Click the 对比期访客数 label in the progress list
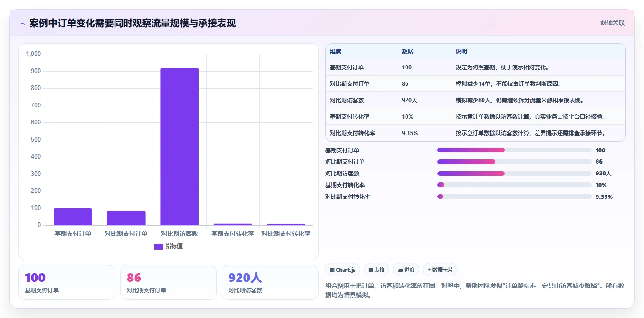 (x=342, y=174)
